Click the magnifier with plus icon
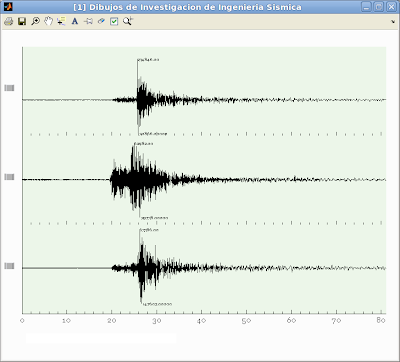 127,21
